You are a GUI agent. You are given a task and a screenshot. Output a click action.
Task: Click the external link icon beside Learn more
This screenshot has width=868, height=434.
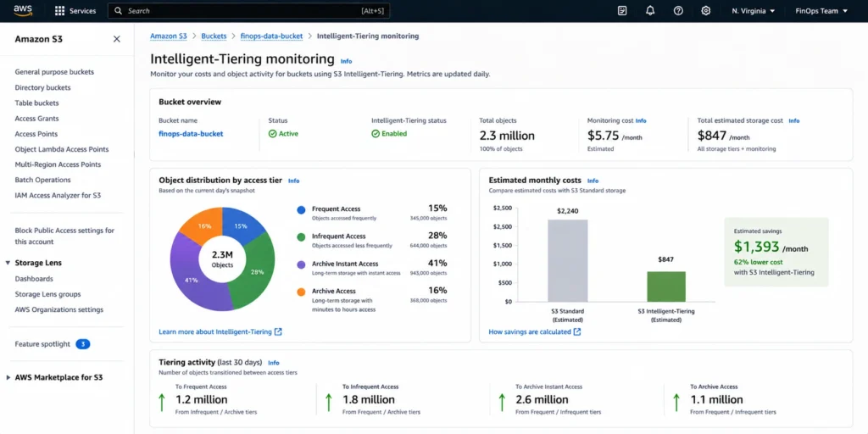coord(278,331)
